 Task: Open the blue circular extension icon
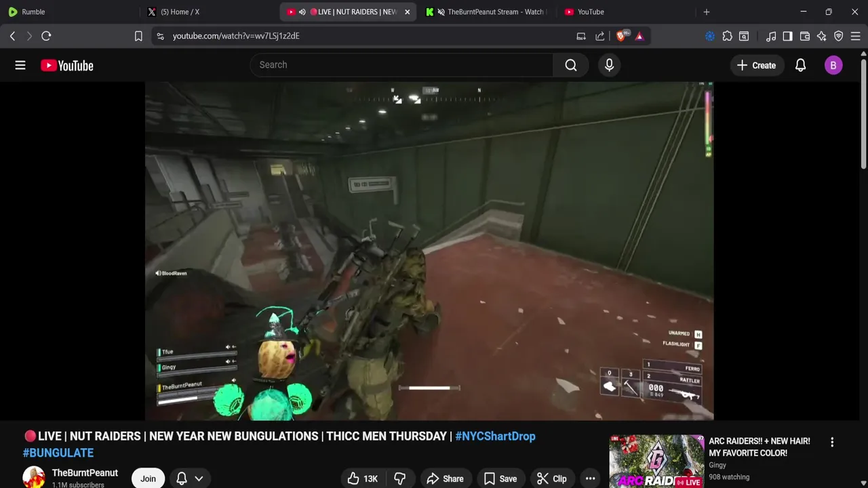(x=710, y=36)
